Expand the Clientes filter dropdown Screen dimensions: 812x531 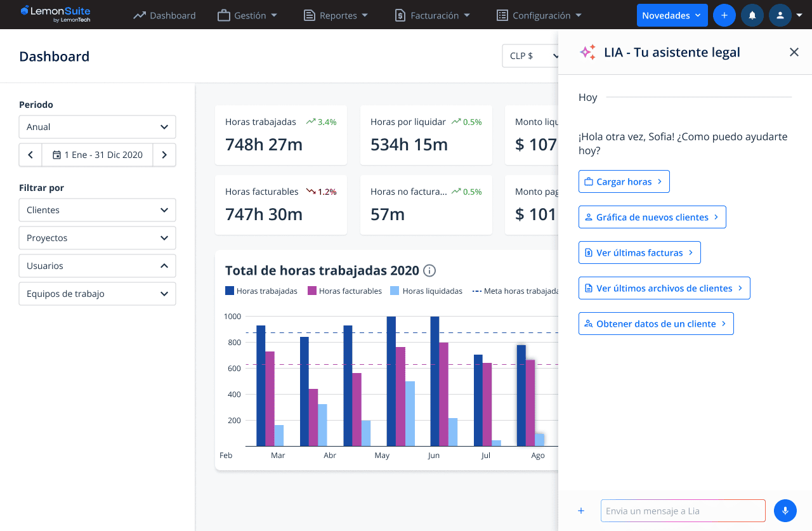click(x=97, y=210)
